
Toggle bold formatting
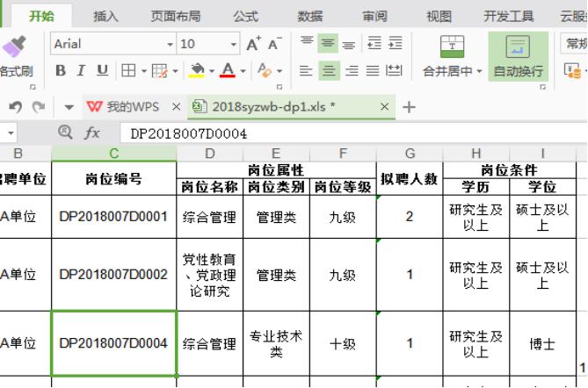point(61,71)
